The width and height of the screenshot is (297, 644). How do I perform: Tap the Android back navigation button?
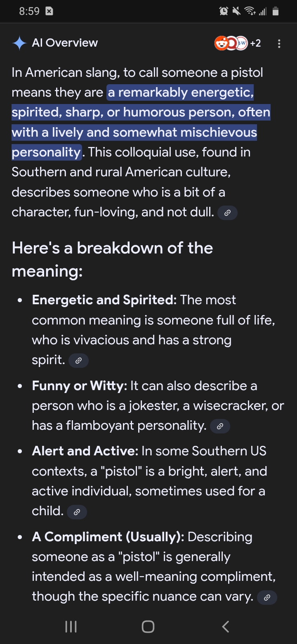point(225,627)
